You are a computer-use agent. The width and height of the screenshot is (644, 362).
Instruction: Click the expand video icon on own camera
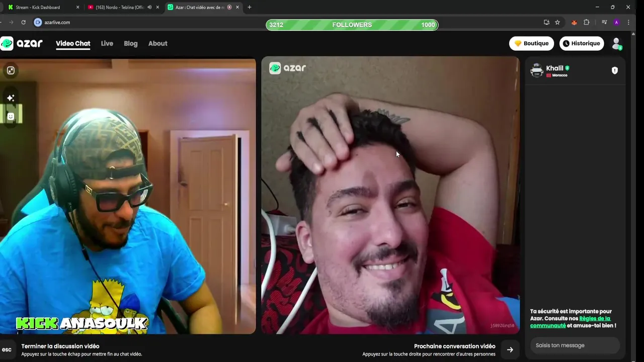[11, 70]
